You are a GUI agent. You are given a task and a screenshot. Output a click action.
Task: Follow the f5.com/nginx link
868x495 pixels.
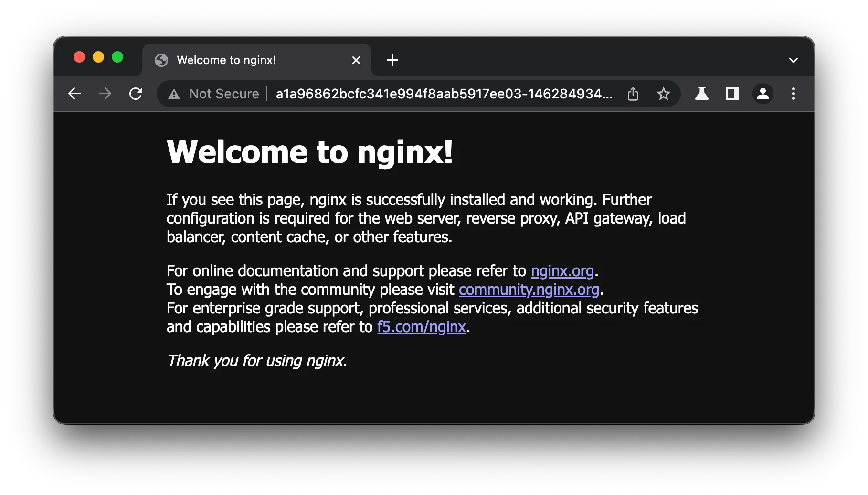pos(422,327)
